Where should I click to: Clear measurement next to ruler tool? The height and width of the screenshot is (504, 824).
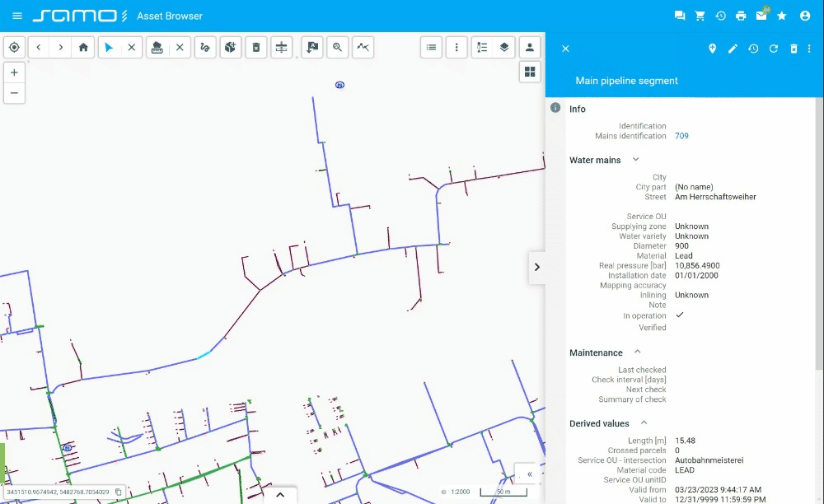180,47
